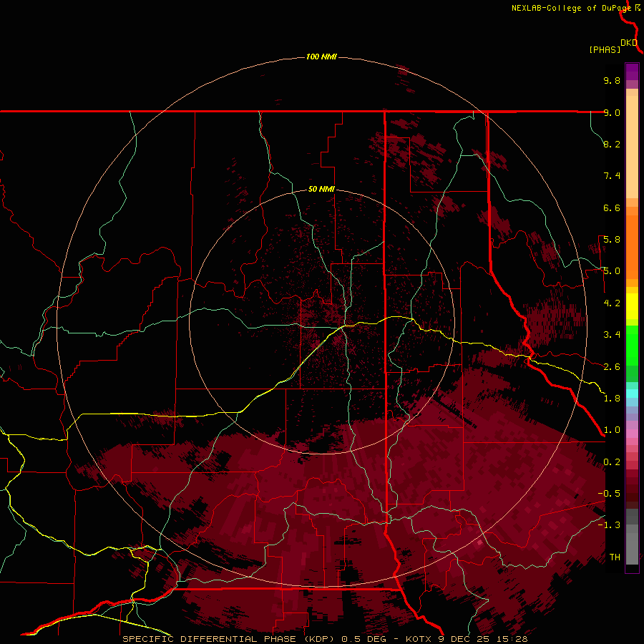The height and width of the screenshot is (644, 644).
Task: Click the purple top segment of color bar
Action: point(632,72)
